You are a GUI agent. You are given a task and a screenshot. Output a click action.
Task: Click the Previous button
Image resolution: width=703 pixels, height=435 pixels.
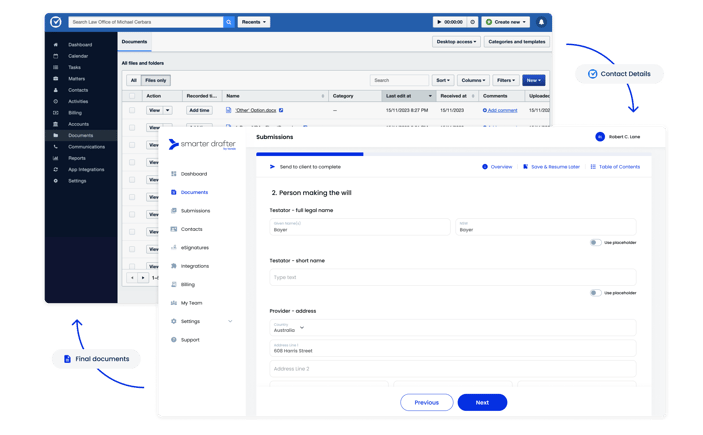pyautogui.click(x=426, y=402)
